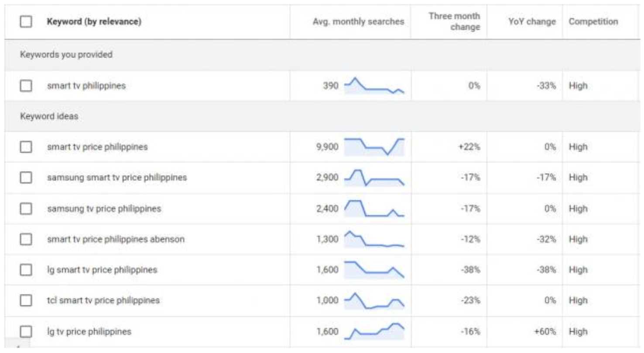Viewport: 644px width, 353px height.
Task: Sort table by YoY change header
Action: [x=532, y=22]
